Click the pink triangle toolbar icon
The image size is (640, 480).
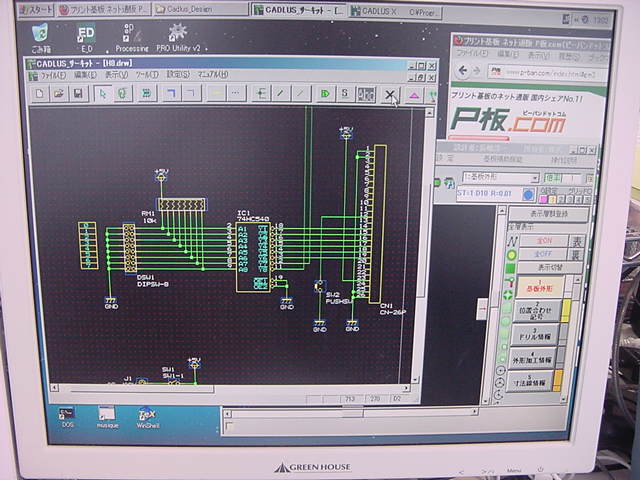[414, 95]
